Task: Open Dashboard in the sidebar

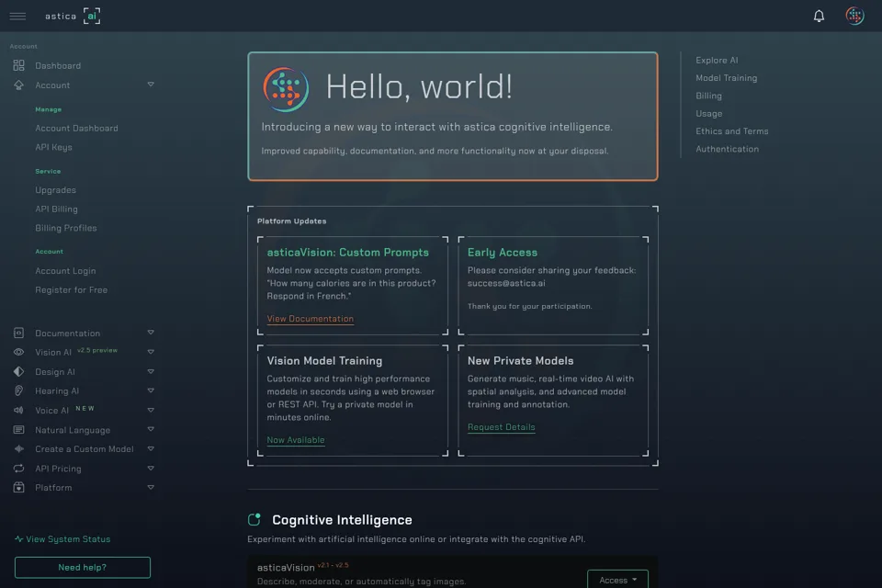Action: (58, 66)
